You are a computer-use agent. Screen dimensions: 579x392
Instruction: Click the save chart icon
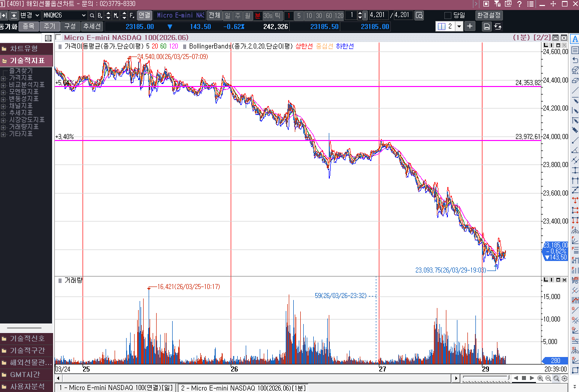pyautogui.click(x=486, y=26)
